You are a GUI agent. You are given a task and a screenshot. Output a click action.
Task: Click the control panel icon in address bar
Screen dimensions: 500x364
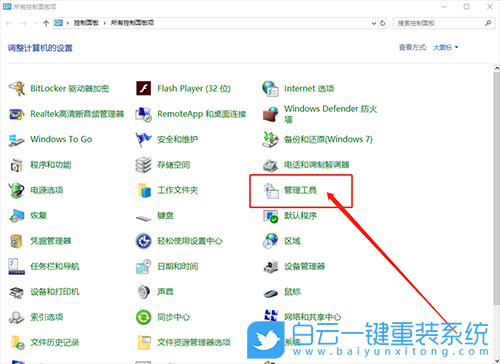(58, 23)
